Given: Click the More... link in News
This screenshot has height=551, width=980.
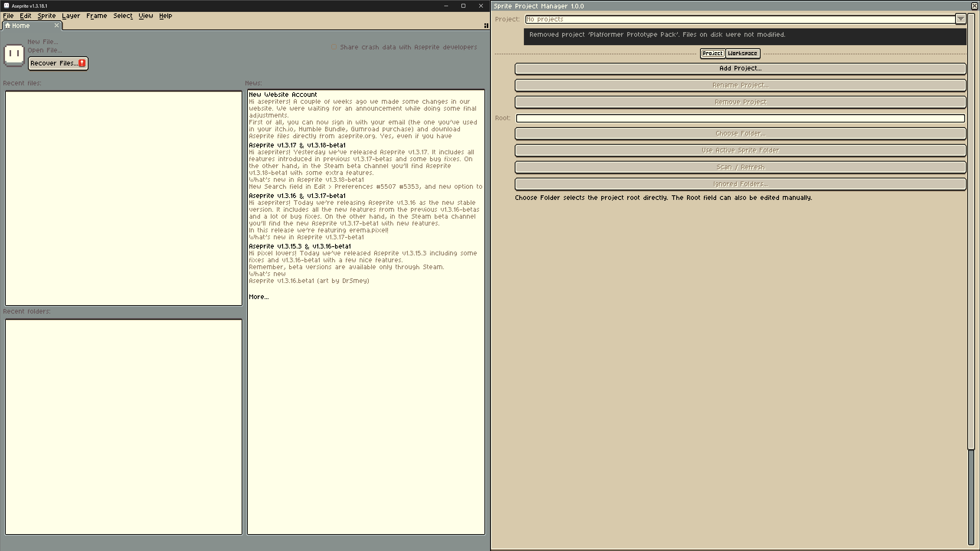Looking at the screenshot, I should click(259, 297).
